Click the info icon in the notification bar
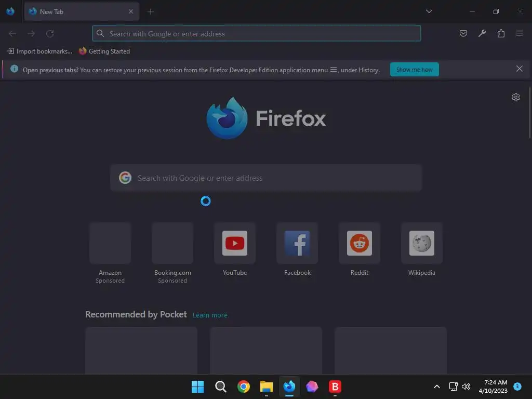 14,69
